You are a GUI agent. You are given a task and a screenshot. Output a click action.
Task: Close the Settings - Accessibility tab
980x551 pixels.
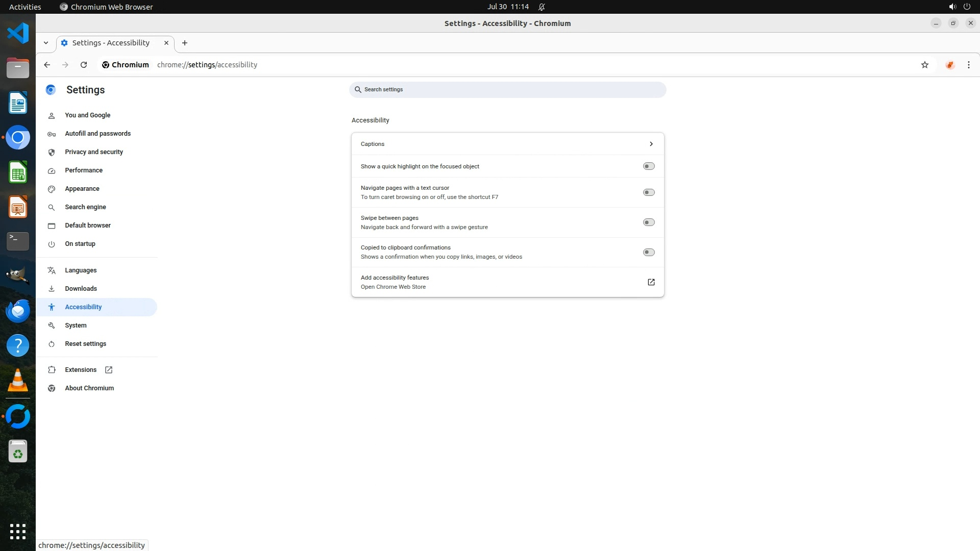(x=166, y=43)
